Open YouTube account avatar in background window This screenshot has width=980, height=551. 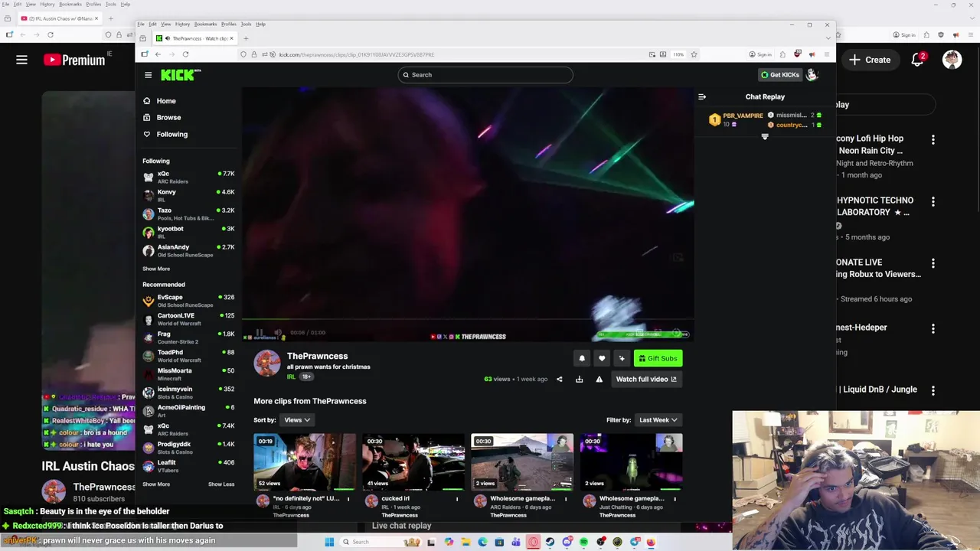click(x=952, y=60)
